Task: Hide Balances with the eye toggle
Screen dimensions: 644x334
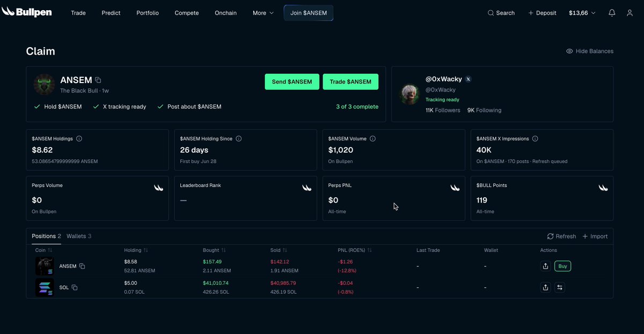Action: pyautogui.click(x=590, y=51)
